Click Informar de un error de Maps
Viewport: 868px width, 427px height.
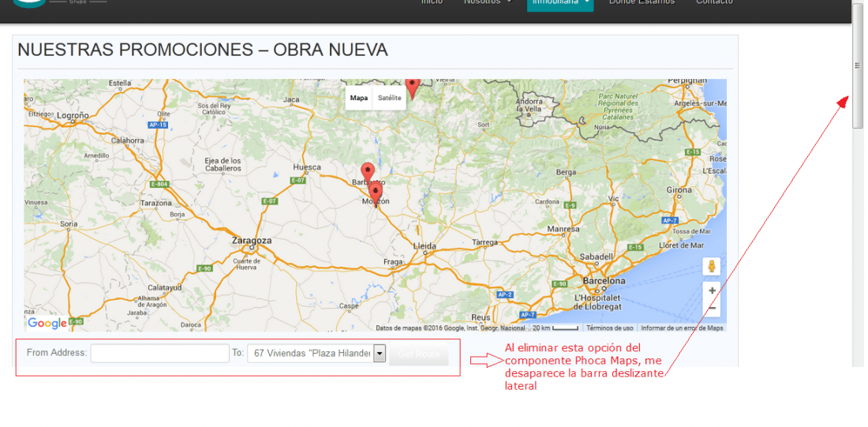point(682,328)
